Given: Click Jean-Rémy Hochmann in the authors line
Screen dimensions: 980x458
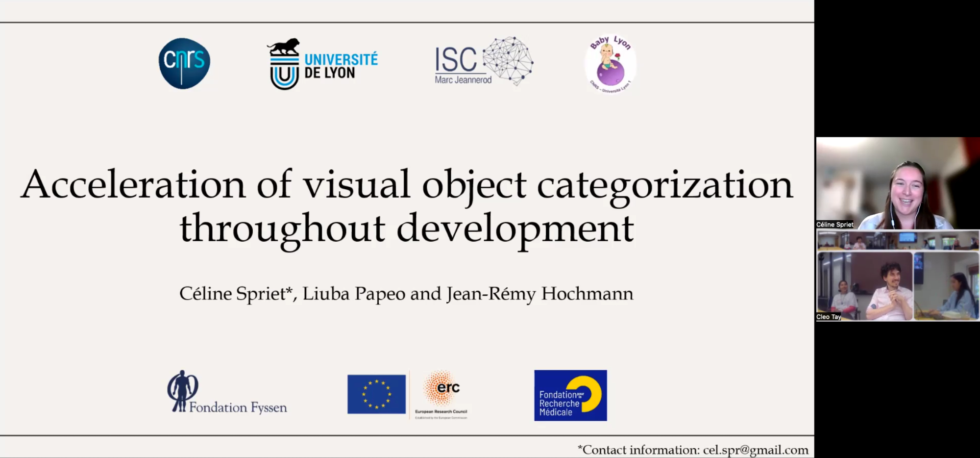Looking at the screenshot, I should pyautogui.click(x=539, y=294).
